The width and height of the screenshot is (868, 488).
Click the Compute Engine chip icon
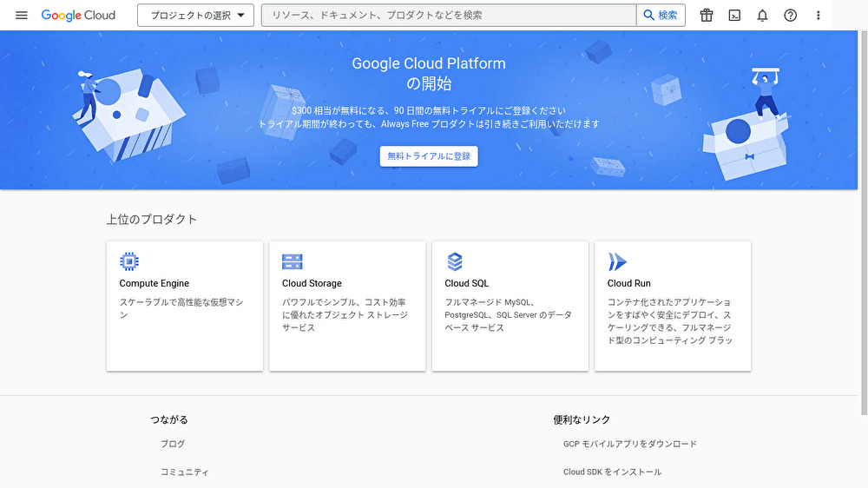click(x=129, y=261)
